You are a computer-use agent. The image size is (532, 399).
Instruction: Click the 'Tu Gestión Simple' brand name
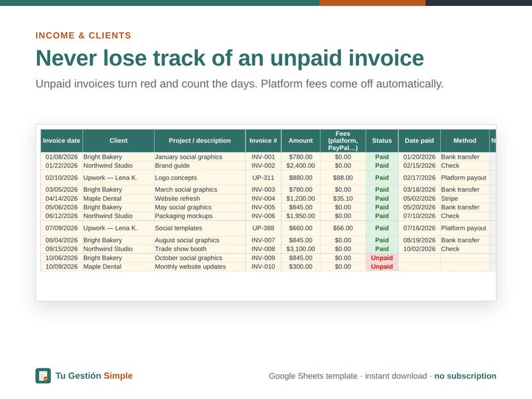(x=94, y=376)
